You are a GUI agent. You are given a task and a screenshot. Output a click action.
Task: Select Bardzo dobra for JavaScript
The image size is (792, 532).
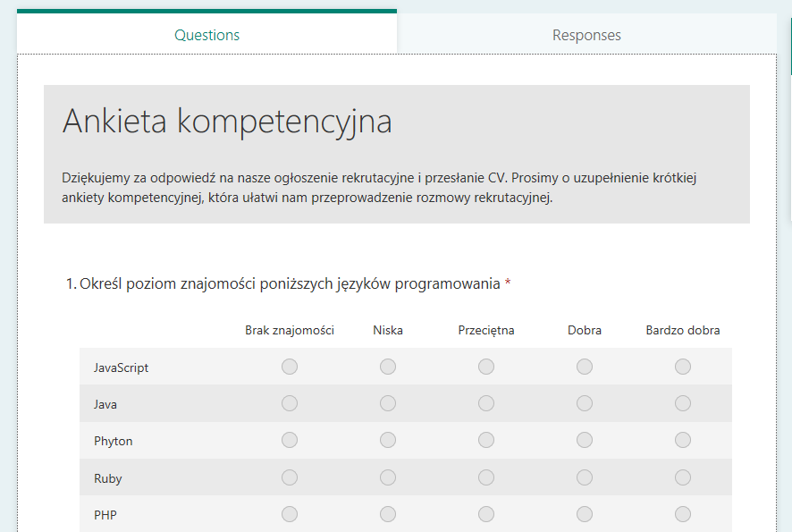(683, 367)
